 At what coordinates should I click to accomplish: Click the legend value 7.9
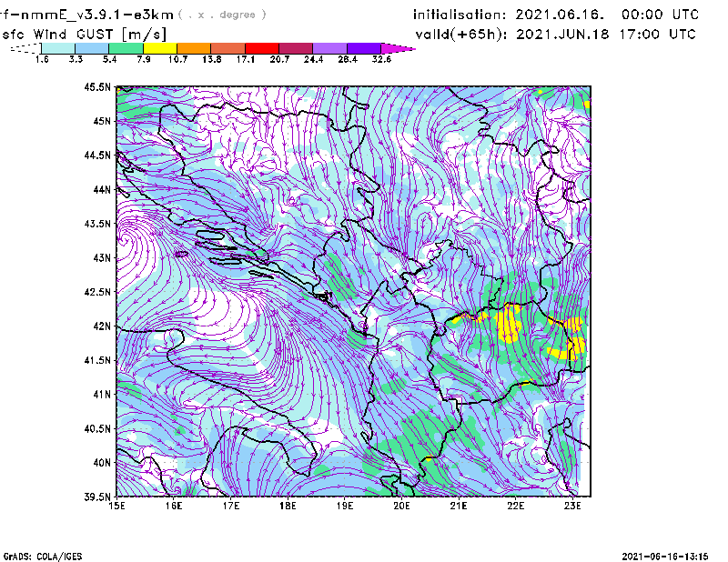click(144, 59)
